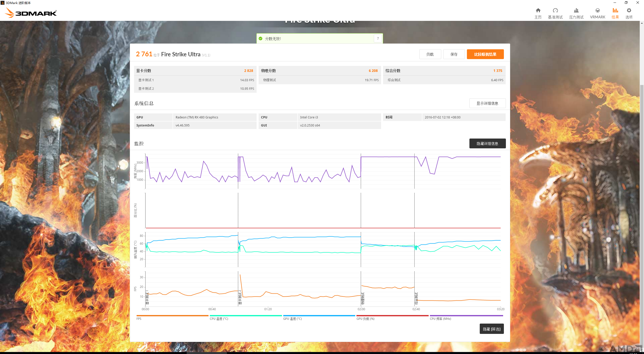Click the 综合测试 timeline marker

point(416,298)
